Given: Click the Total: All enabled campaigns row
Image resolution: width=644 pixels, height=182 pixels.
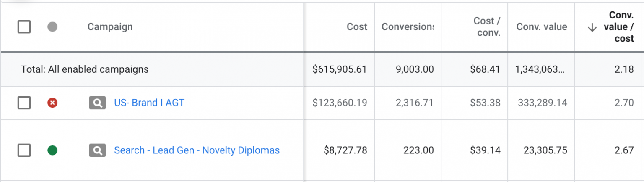Looking at the screenshot, I should point(85,69).
